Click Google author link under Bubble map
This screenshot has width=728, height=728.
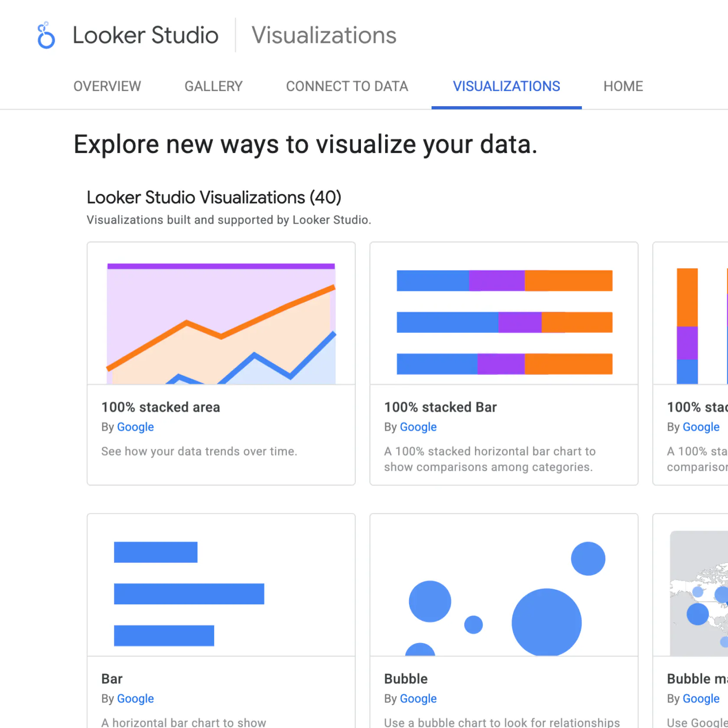pyautogui.click(x=701, y=699)
